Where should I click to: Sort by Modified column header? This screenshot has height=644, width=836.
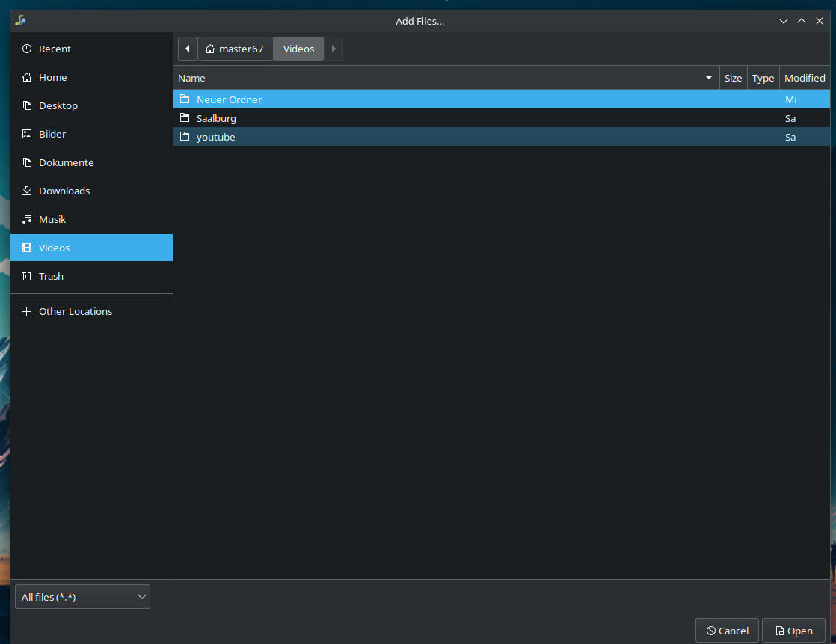pyautogui.click(x=805, y=78)
